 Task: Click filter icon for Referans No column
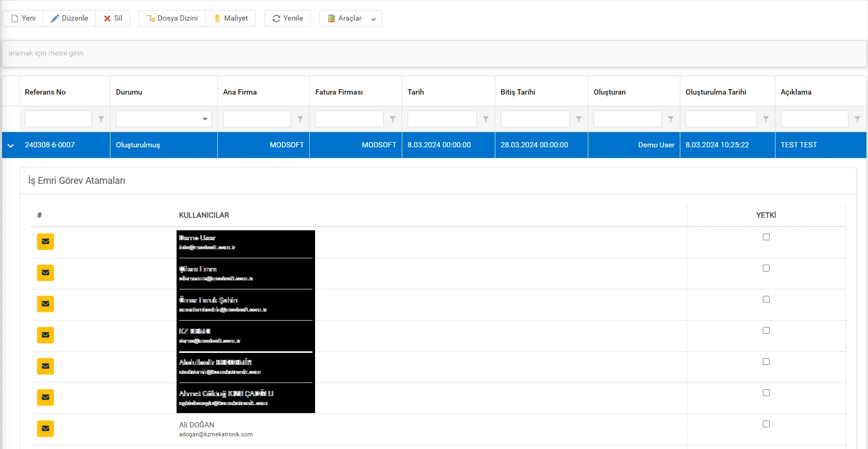click(x=101, y=119)
